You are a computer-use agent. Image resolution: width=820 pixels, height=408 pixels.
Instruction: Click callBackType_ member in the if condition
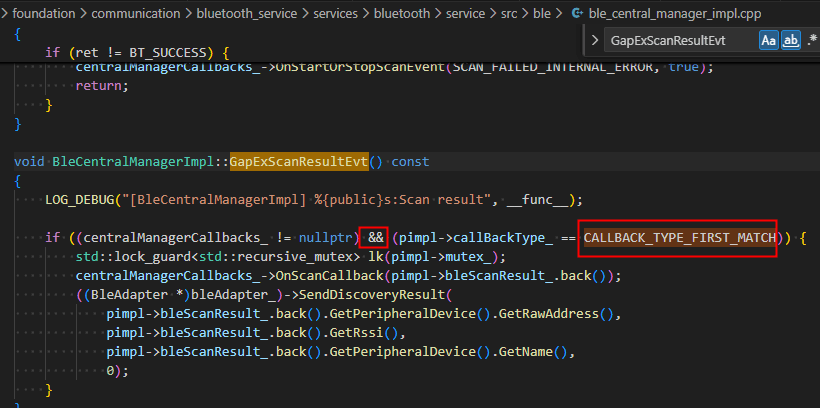click(x=503, y=238)
